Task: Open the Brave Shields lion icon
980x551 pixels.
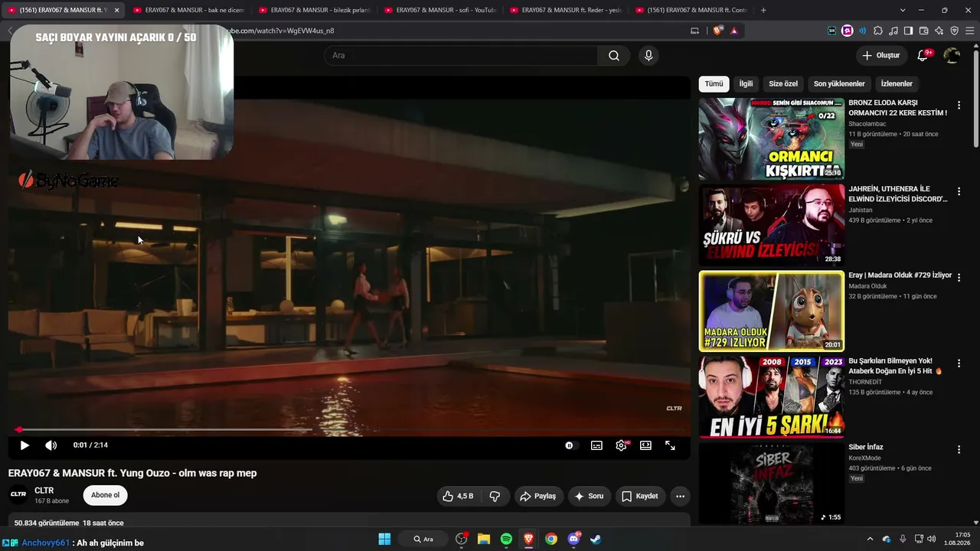Action: pos(717,31)
